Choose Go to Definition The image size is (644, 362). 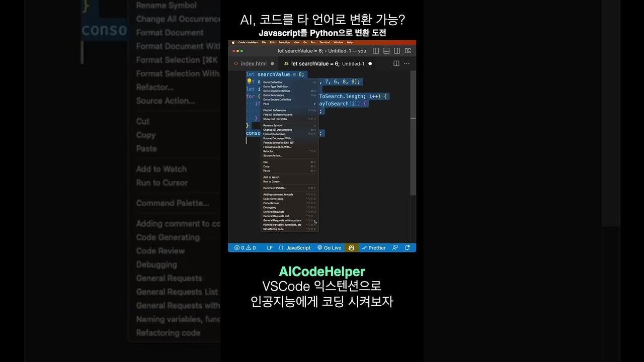tap(289, 82)
